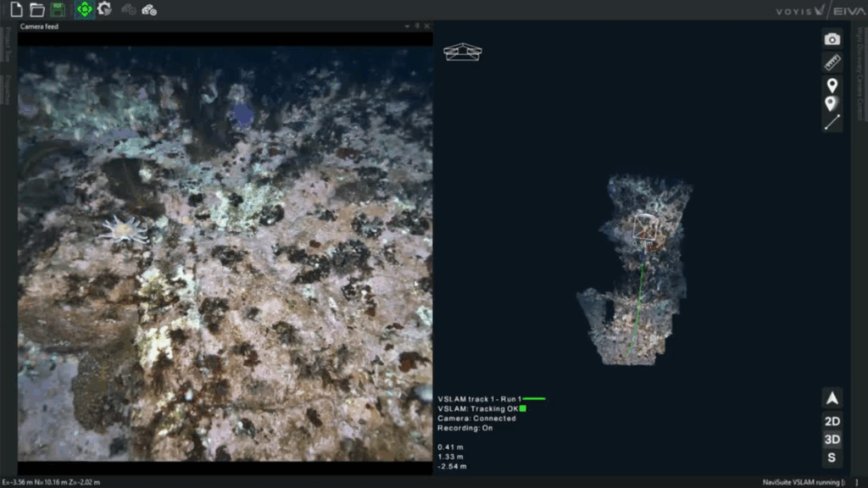Click the lower map pin icon

tap(832, 103)
